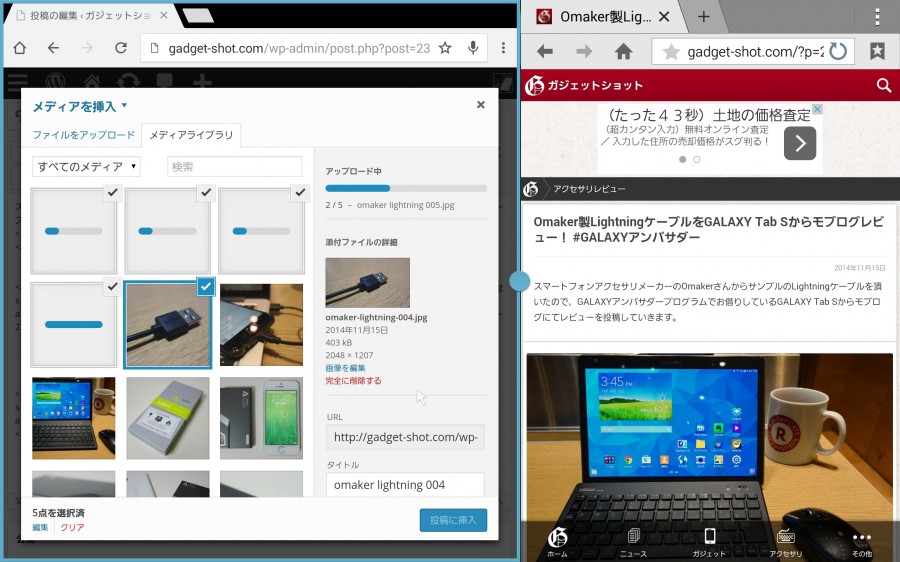Open the three-dot menu of right browser
The width and height of the screenshot is (900, 562).
coord(877,17)
